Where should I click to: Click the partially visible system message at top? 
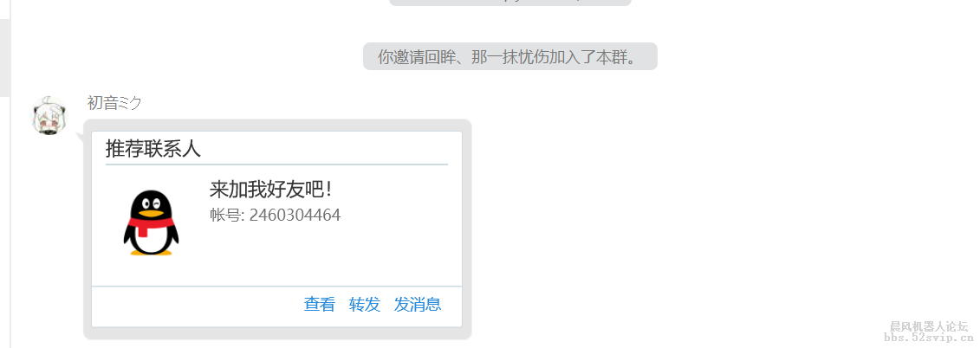click(x=510, y=3)
